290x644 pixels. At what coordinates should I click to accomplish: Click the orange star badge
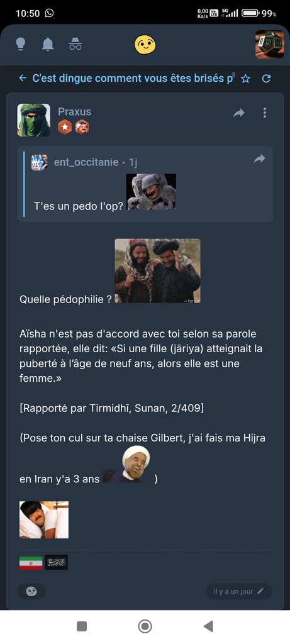(65, 127)
